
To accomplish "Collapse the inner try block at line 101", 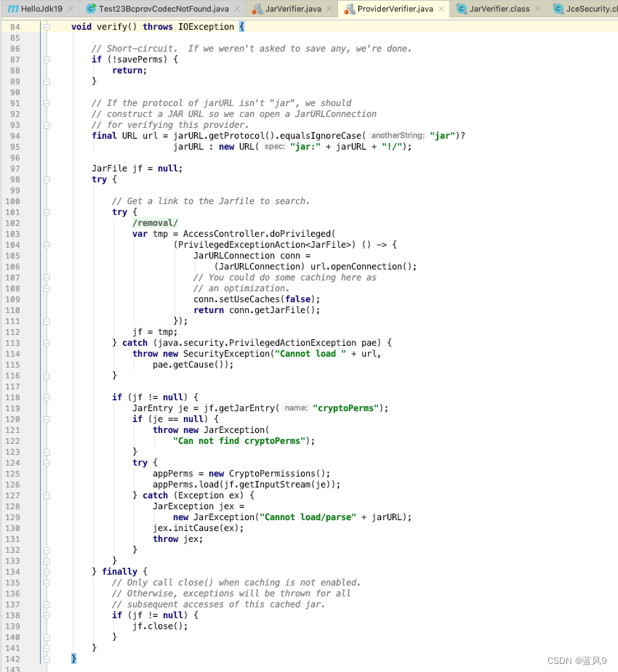I will (x=47, y=212).
